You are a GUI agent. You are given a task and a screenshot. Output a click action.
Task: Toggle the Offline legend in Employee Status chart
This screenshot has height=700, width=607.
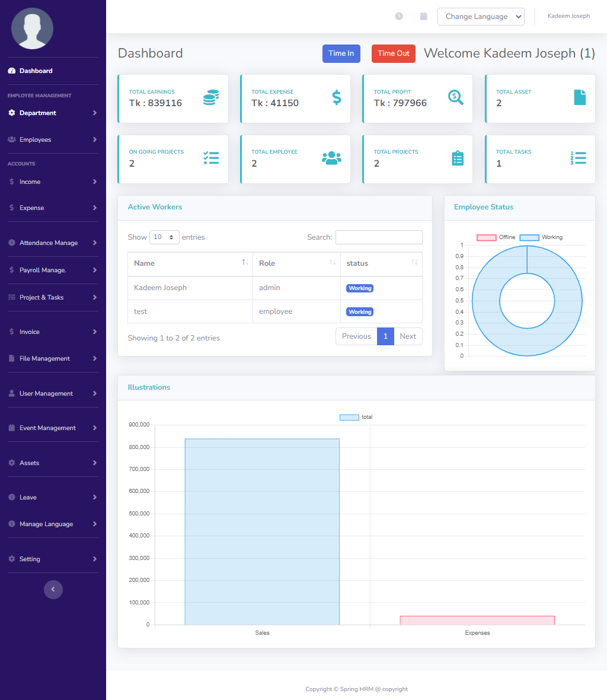point(486,237)
